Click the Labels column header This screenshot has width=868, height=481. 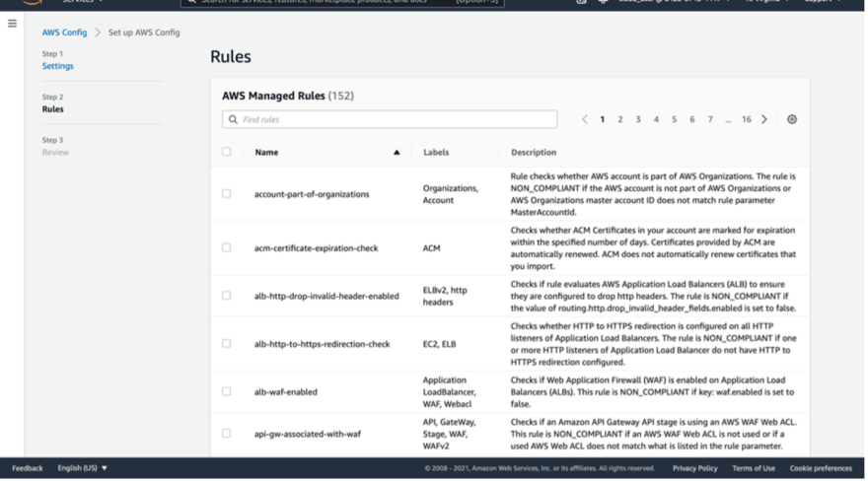click(436, 152)
